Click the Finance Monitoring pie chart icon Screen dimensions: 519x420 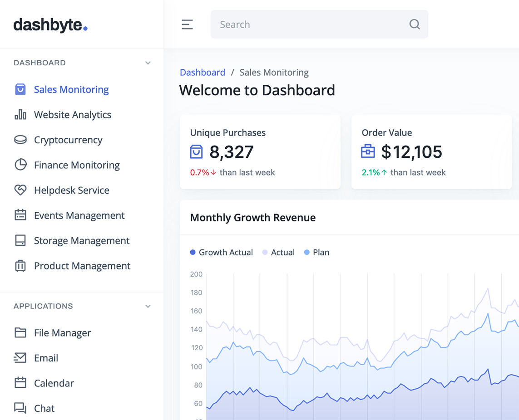(20, 165)
